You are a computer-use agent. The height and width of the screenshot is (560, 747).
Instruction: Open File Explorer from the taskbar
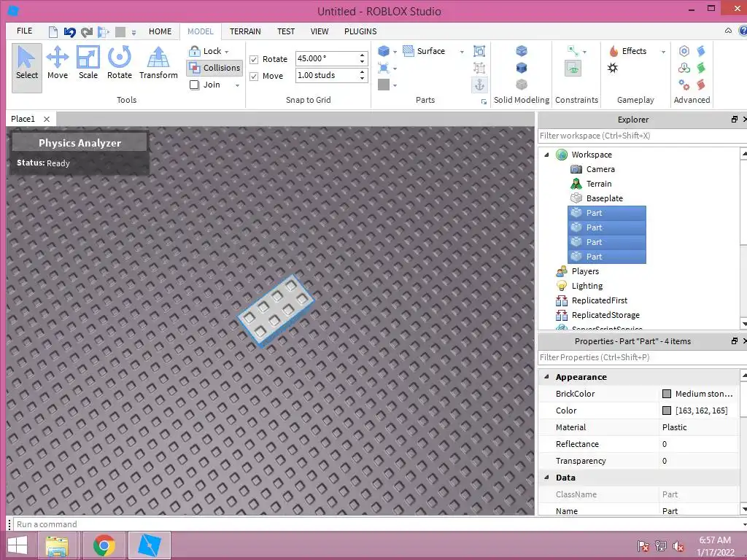(57, 545)
